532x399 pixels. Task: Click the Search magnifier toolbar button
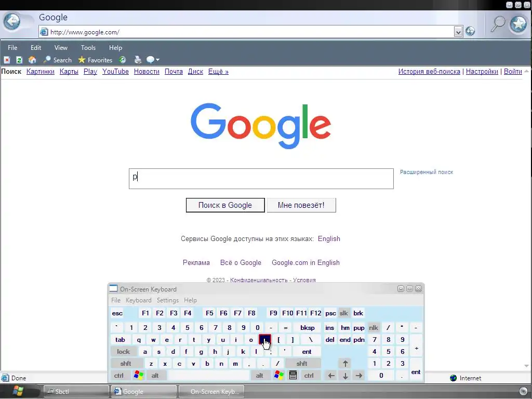58,60
